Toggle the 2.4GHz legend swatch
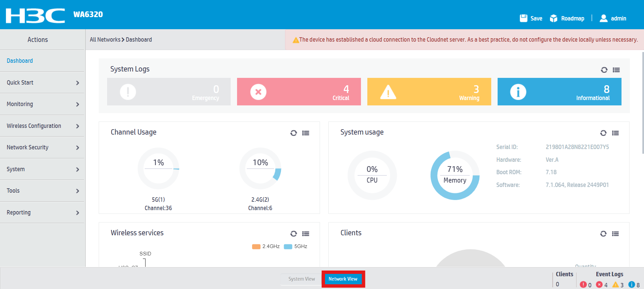The height and width of the screenshot is (289, 644). (256, 246)
